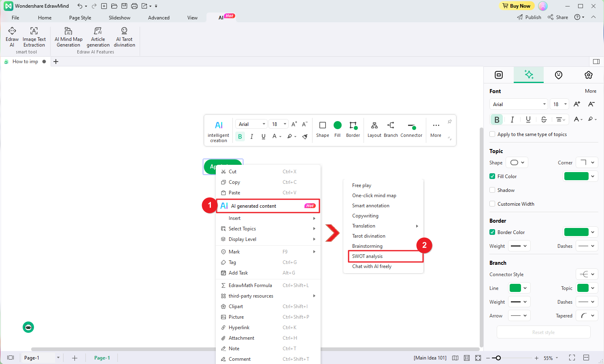Select SWOT analysis from submenu
Viewport: 604px width, 364px height.
tap(385, 256)
